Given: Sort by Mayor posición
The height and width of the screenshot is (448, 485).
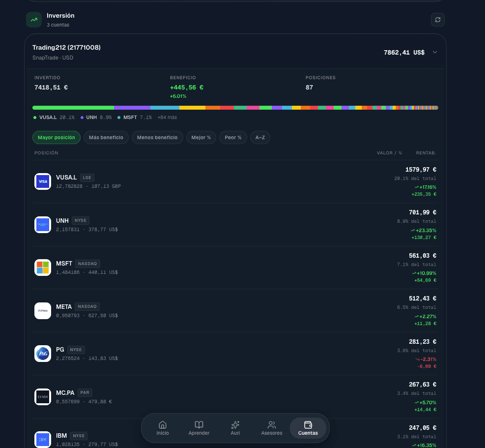Looking at the screenshot, I should coord(57,138).
